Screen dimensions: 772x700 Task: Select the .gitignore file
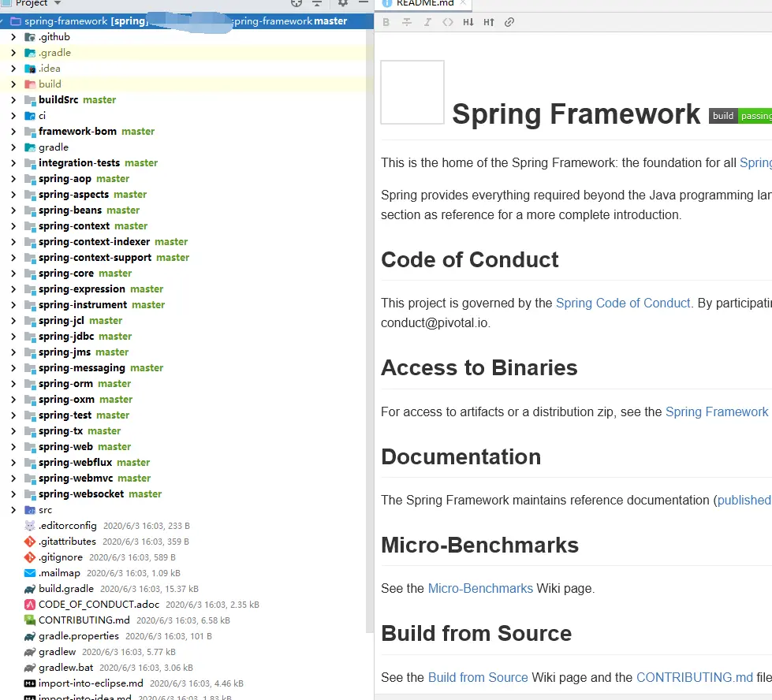pos(61,557)
